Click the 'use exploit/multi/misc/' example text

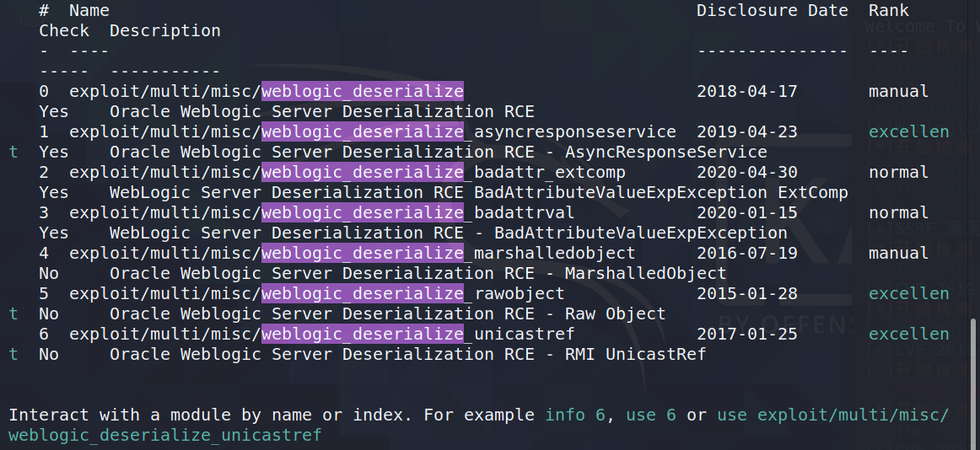point(832,415)
